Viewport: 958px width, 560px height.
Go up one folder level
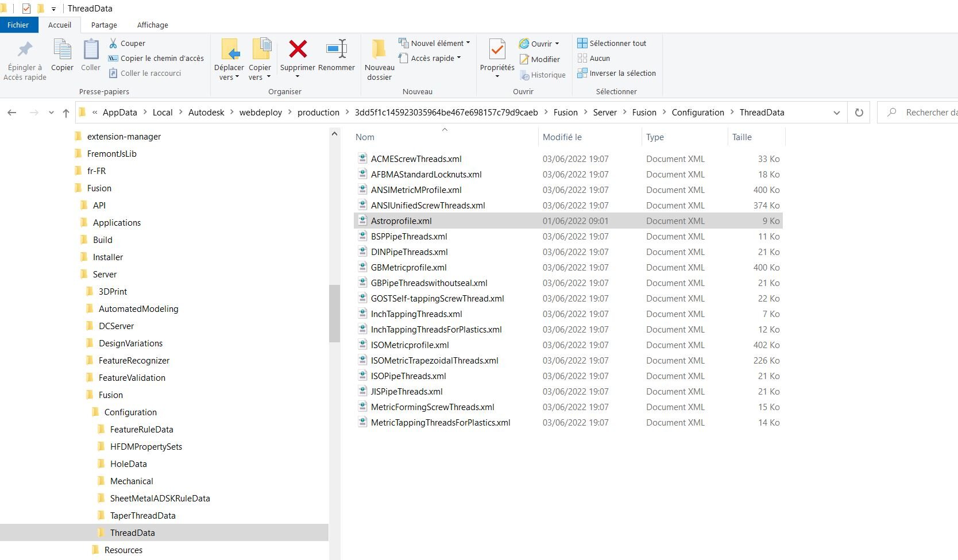pos(66,113)
